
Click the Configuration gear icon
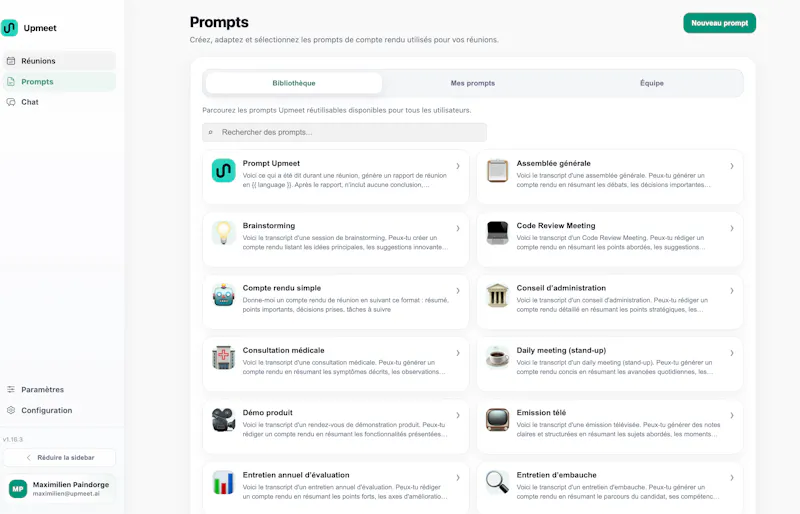tap(11, 410)
